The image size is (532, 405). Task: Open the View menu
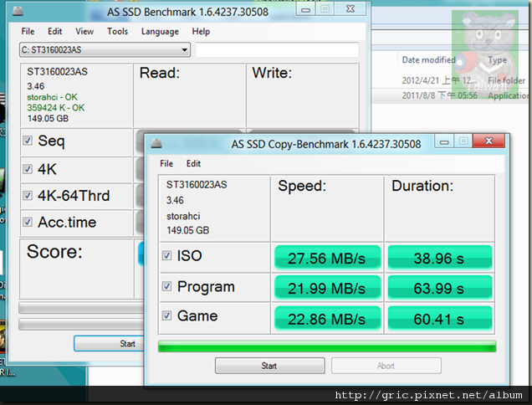pos(84,32)
